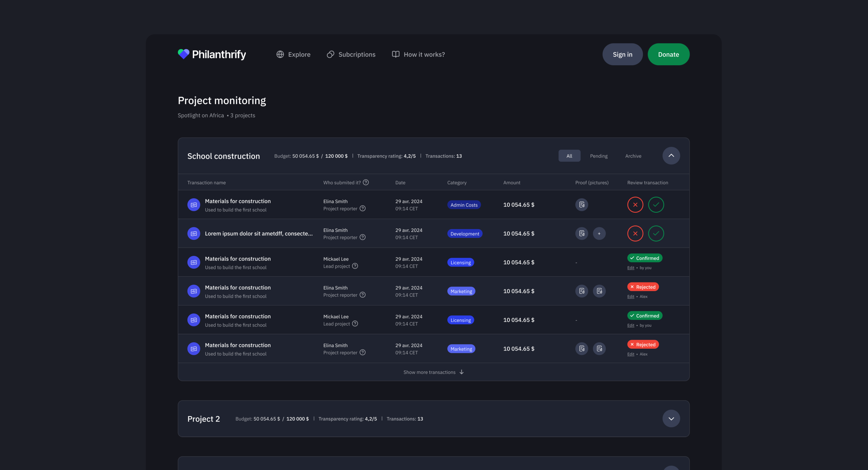
Task: Click the green Donate button
Action: (668, 54)
